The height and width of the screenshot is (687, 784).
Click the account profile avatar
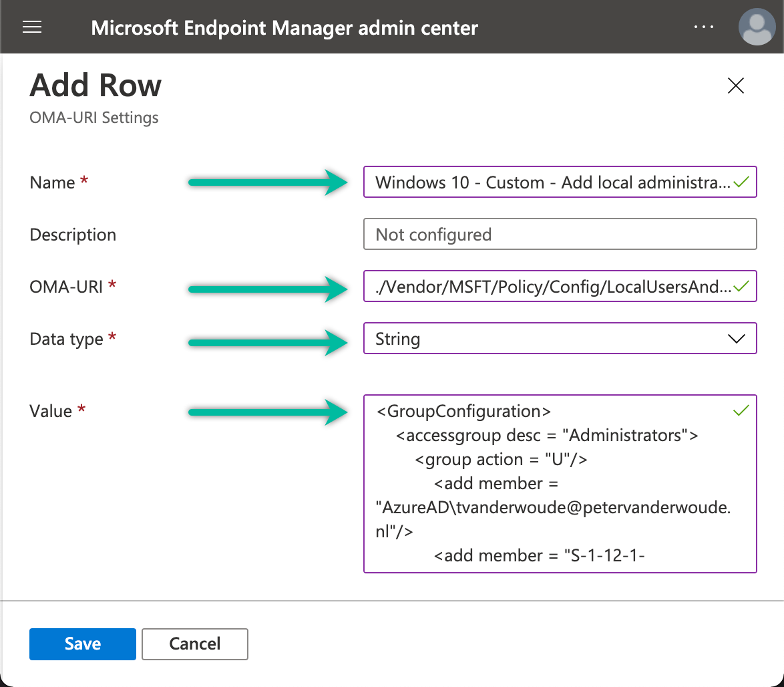[757, 27]
